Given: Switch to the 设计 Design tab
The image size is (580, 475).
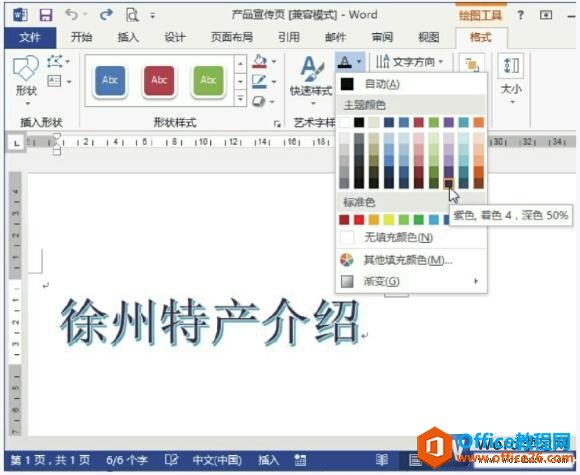Looking at the screenshot, I should point(174,37).
